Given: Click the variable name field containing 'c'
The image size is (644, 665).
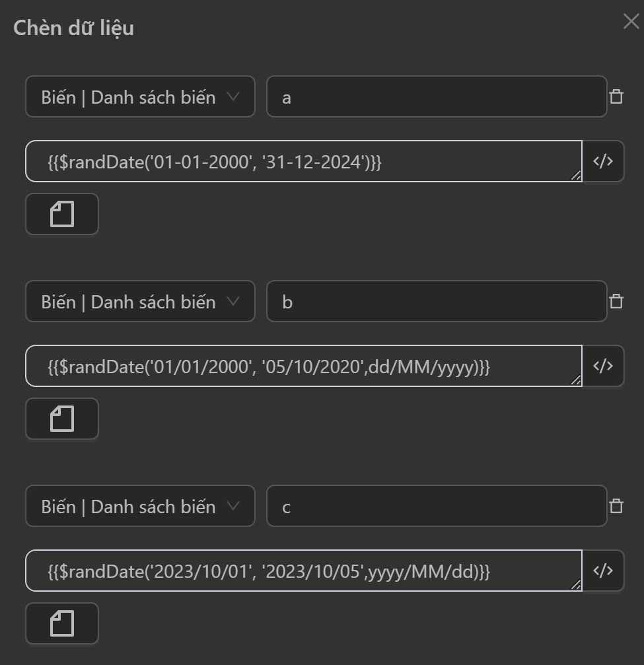Looking at the screenshot, I should coord(436,507).
